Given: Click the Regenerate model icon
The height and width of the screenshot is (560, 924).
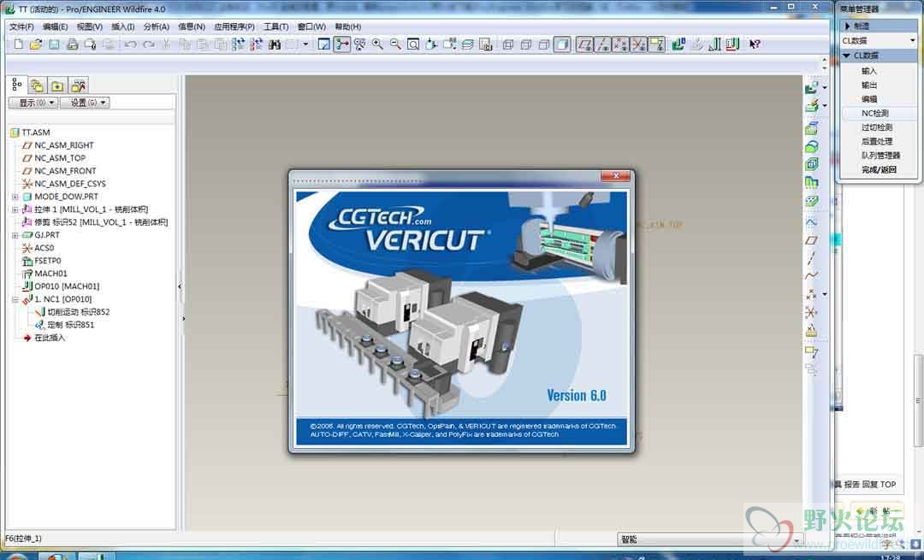Looking at the screenshot, I should 238,44.
